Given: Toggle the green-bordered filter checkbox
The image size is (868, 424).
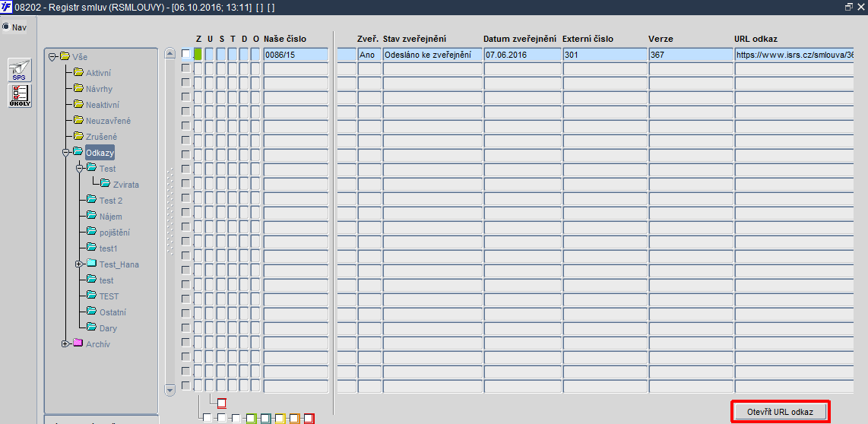Looking at the screenshot, I should click(250, 418).
